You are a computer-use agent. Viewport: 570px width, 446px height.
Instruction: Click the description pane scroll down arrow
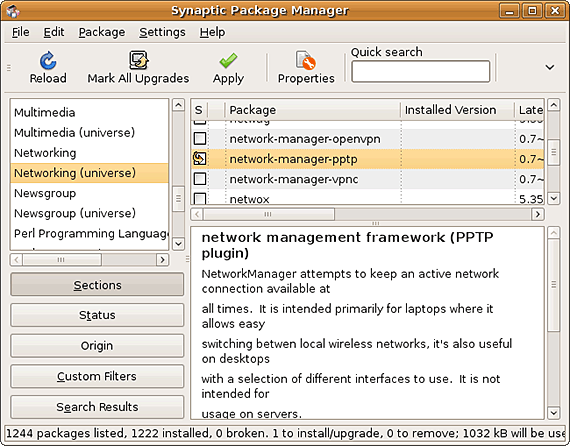point(554,413)
